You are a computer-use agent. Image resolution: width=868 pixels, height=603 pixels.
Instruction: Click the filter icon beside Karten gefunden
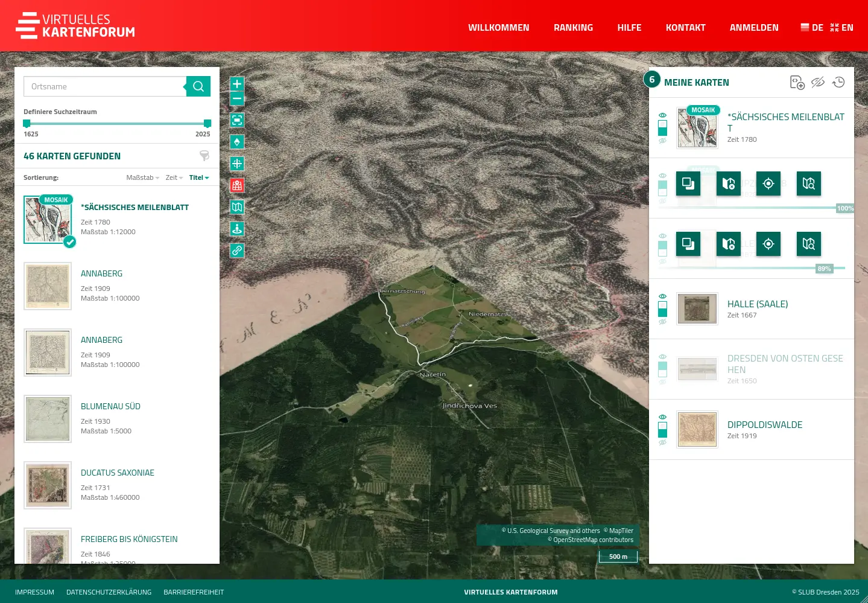pos(204,156)
